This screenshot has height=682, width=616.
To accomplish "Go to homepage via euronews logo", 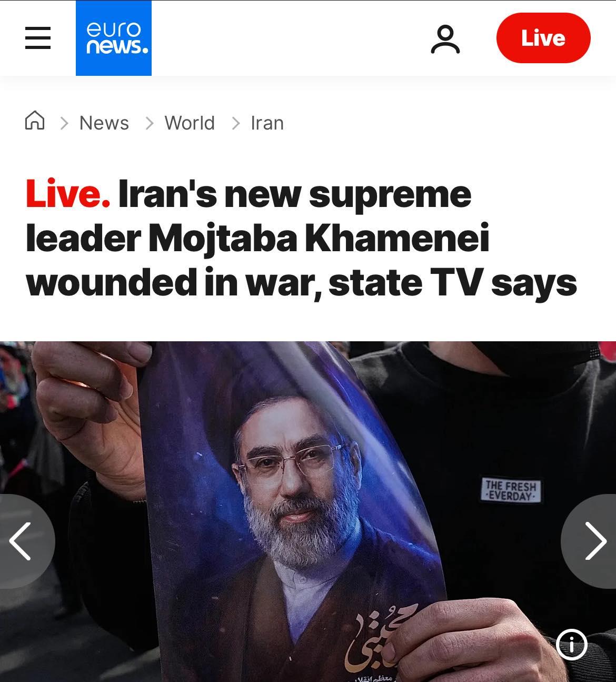I will tap(114, 38).
